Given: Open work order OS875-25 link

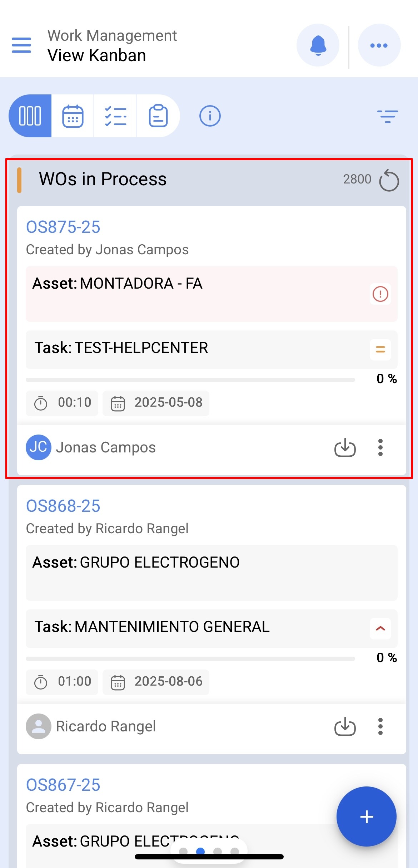Looking at the screenshot, I should tap(63, 227).
